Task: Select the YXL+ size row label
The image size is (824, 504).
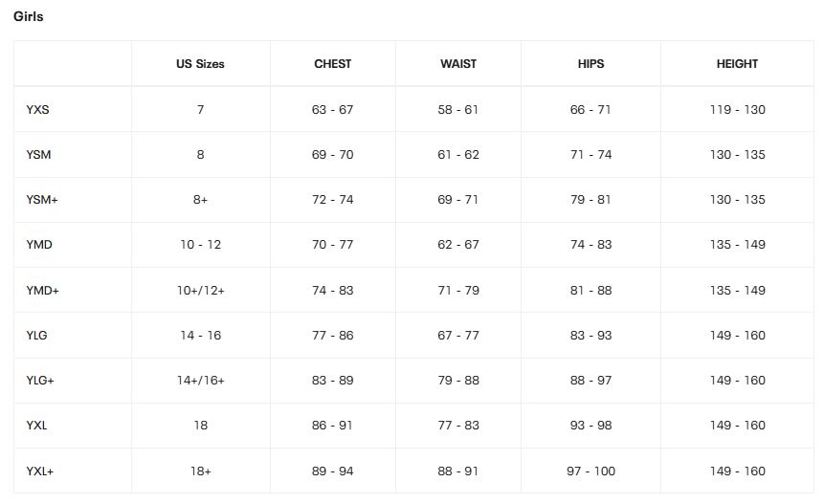Action: pyautogui.click(x=40, y=471)
